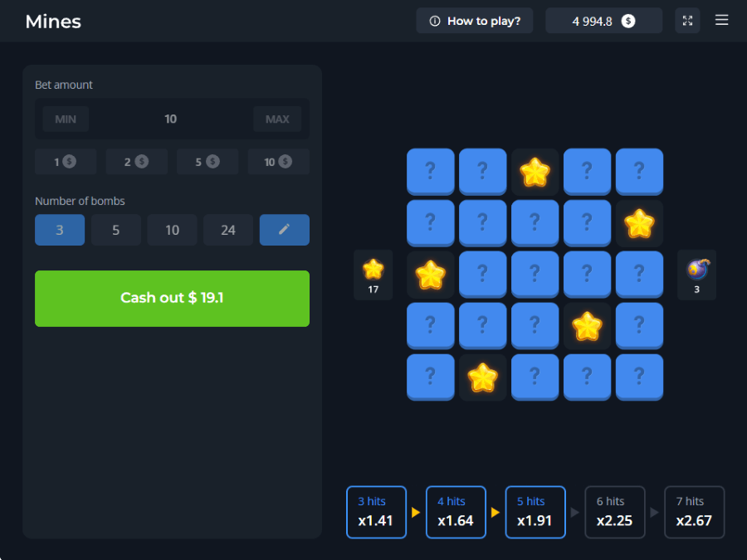Open the How to play? help
Viewport: 747px width, 560px height.
point(476,21)
